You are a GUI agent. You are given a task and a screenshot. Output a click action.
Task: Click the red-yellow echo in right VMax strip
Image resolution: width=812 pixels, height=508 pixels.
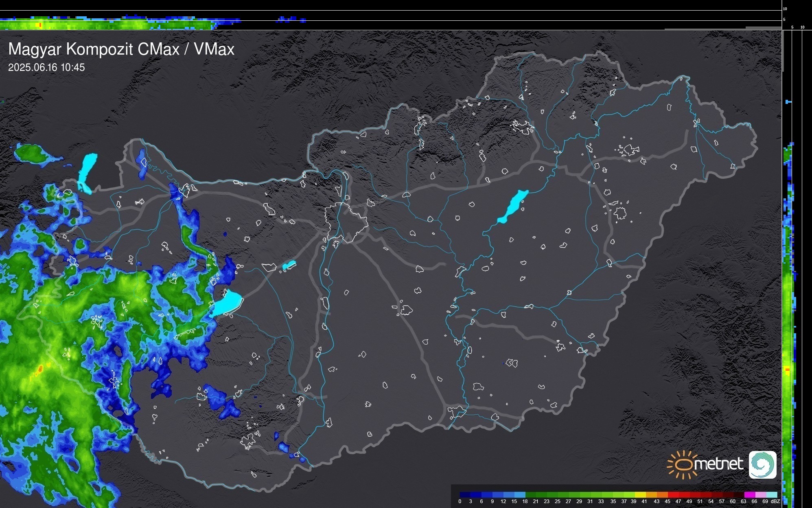point(787,370)
